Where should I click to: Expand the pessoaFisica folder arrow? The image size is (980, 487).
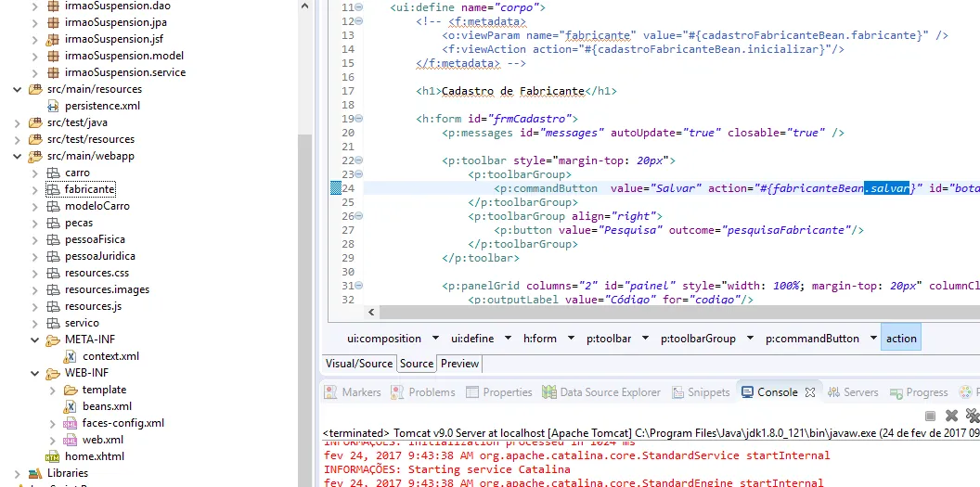(x=35, y=239)
